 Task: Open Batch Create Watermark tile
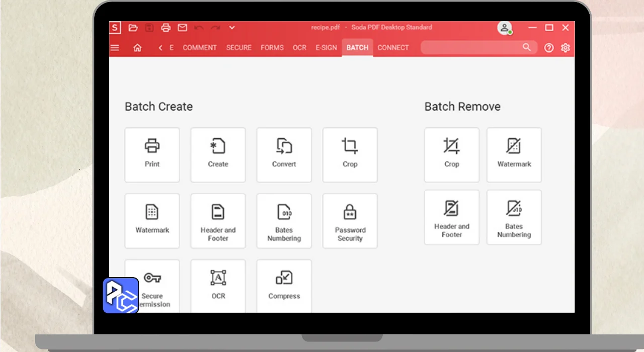coord(152,221)
